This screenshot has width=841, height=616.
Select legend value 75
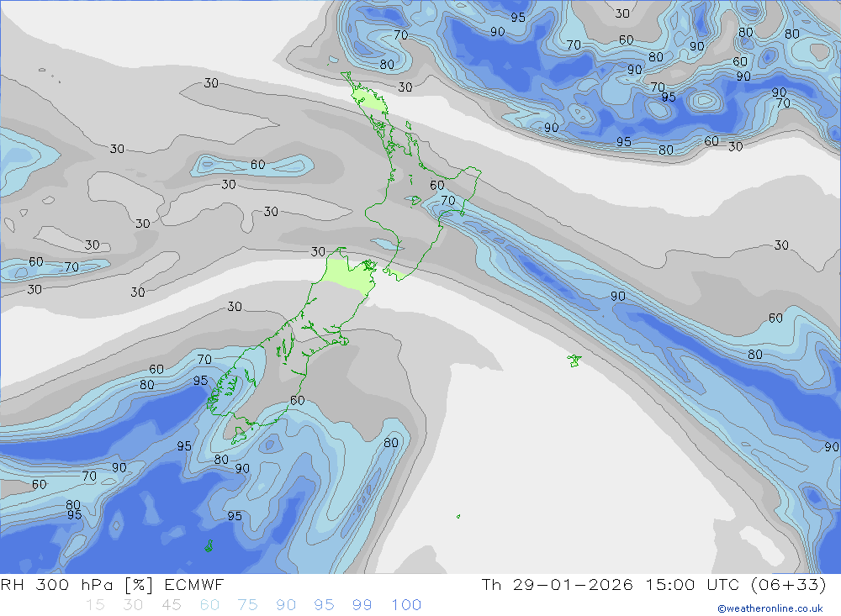pos(248,605)
